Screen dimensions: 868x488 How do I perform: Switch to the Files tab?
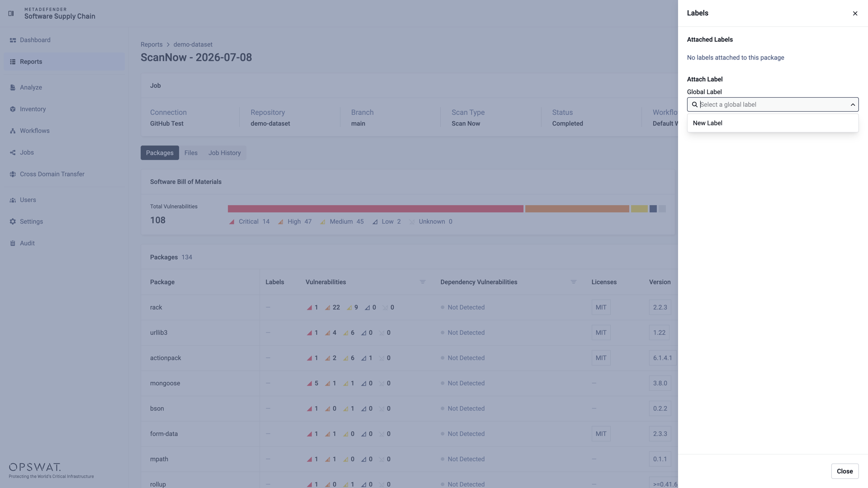click(191, 153)
